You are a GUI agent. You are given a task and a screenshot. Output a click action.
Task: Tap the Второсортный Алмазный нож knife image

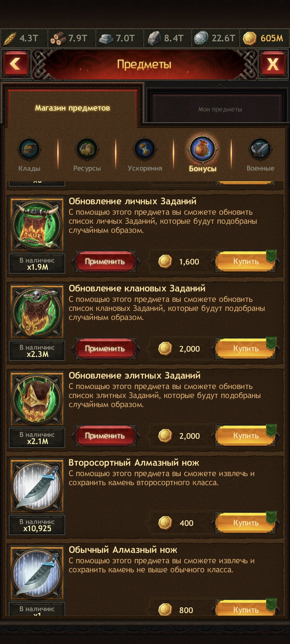[37, 486]
